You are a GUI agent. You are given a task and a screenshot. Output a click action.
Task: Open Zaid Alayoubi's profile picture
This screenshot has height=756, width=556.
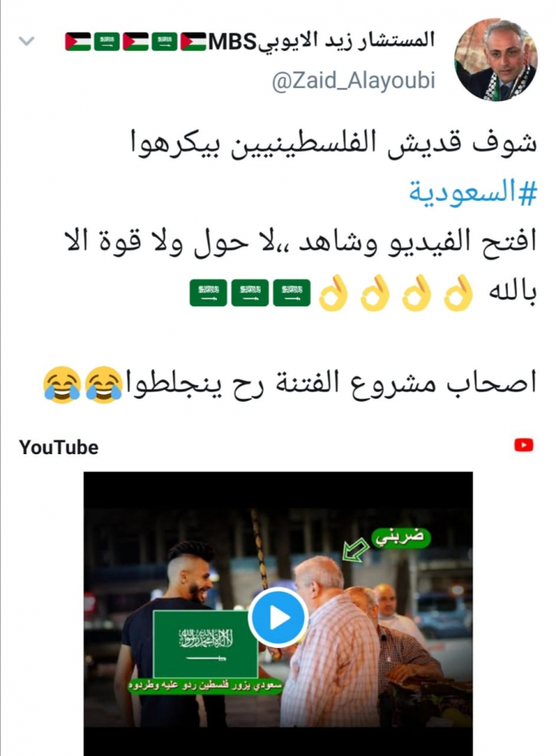point(496,60)
